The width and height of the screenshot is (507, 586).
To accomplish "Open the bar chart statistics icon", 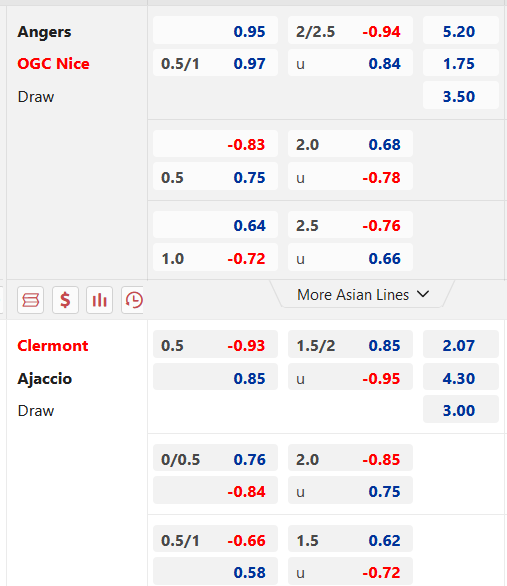I will 99,300.
